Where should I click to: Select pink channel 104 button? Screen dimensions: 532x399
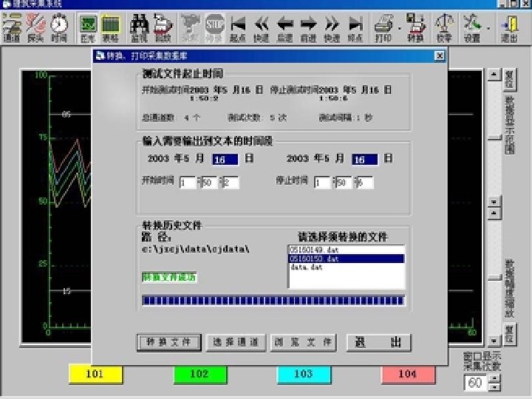coord(408,374)
